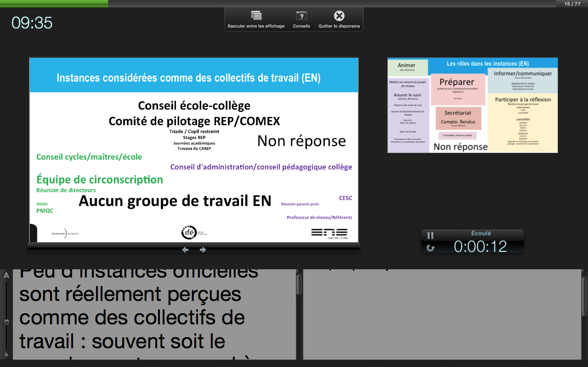Screen dimensions: 588x367
Task: Select the next slide thumbnail preview
Action: click(472, 105)
